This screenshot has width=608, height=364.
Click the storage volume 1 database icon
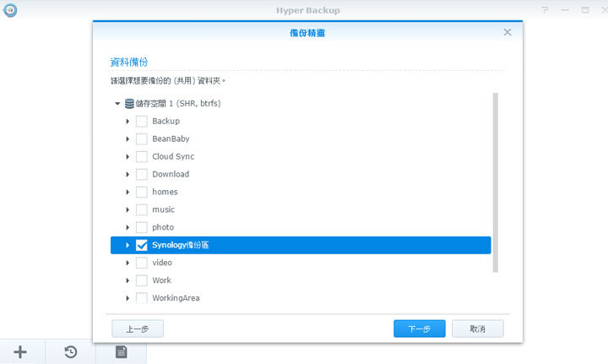[129, 104]
